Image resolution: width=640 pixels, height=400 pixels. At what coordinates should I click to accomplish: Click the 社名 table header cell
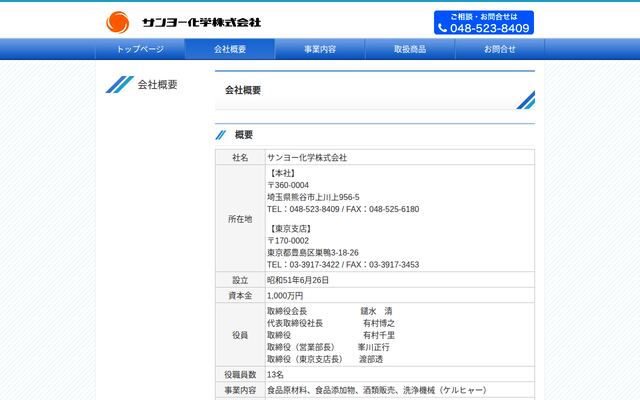click(240, 158)
